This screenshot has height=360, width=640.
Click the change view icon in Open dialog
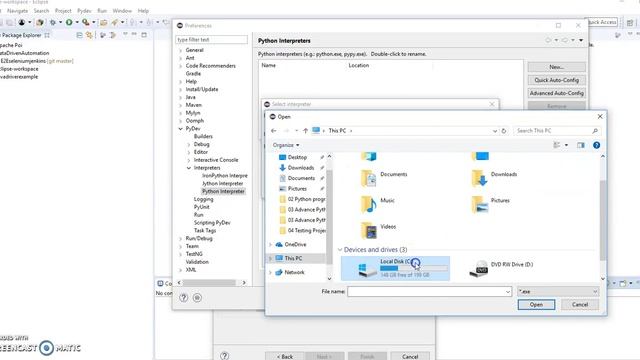[557, 145]
